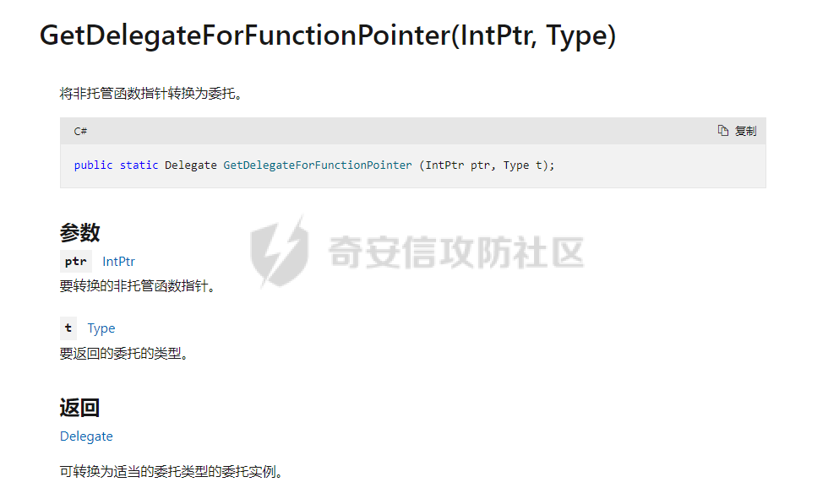
Task: Click the 返回 section heading
Action: [81, 406]
